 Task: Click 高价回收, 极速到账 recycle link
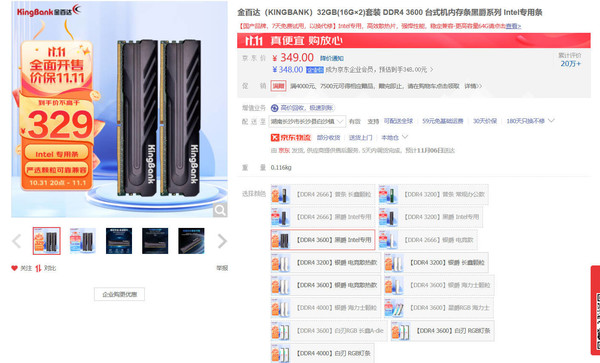pyautogui.click(x=307, y=108)
